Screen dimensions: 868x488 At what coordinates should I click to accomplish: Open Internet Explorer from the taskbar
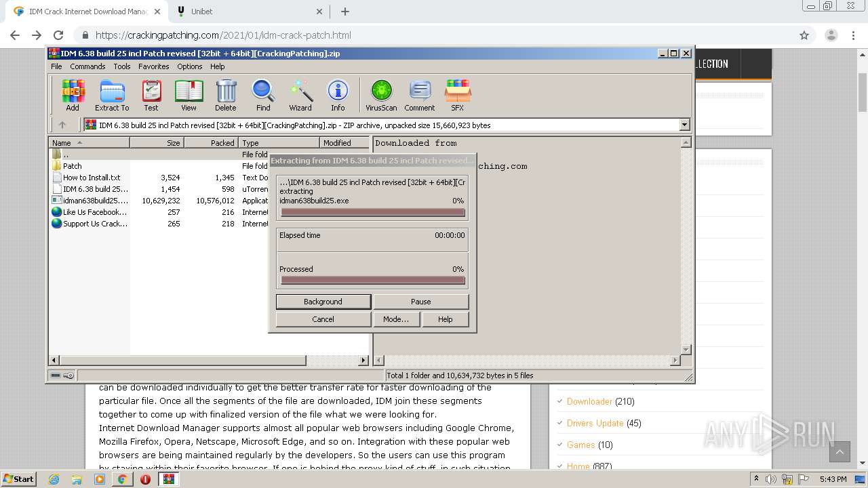tap(54, 479)
